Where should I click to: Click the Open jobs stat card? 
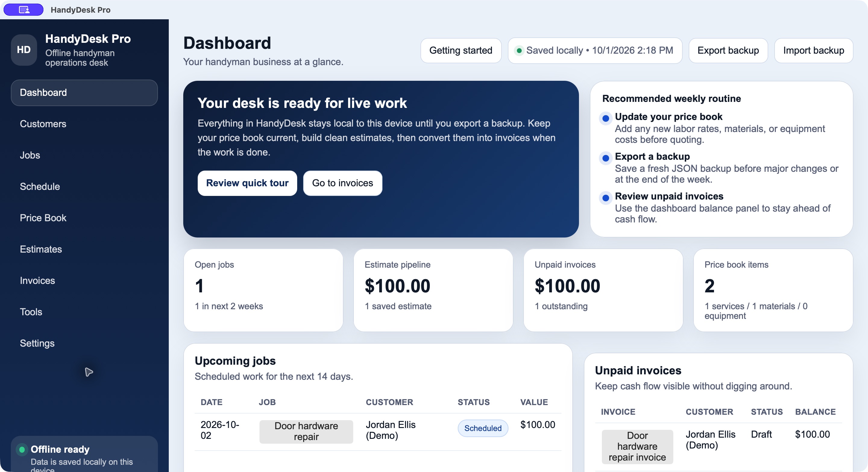click(263, 290)
